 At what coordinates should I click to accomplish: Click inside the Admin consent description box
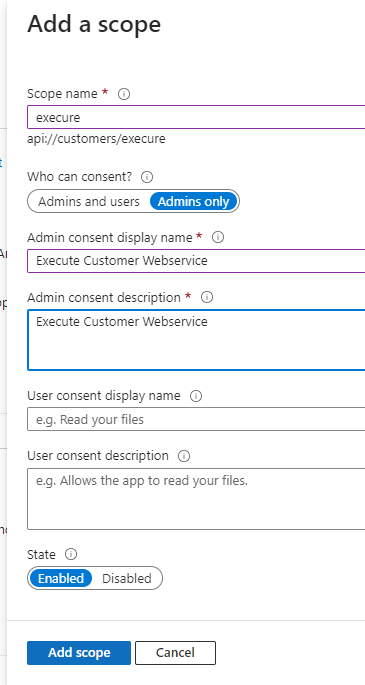coord(196,340)
